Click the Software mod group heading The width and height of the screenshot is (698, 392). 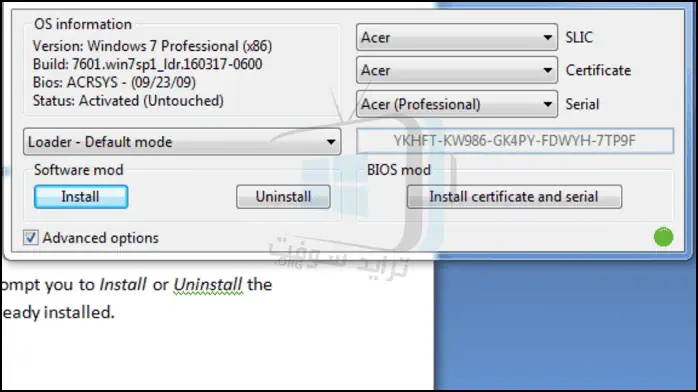pyautogui.click(x=79, y=170)
